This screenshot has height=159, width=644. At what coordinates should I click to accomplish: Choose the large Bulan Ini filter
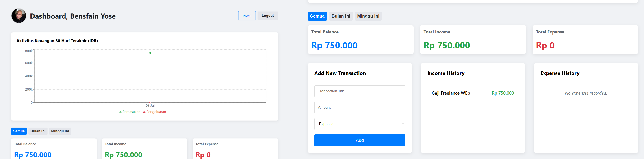[x=340, y=16]
